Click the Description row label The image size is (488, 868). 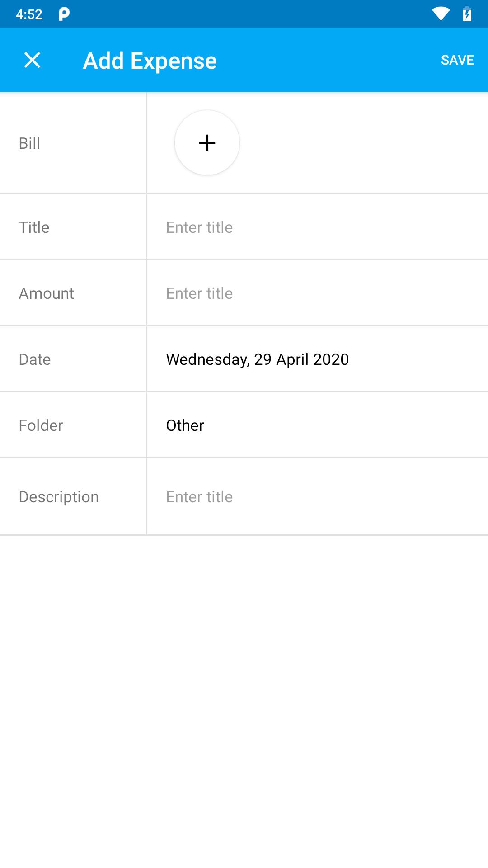(59, 497)
